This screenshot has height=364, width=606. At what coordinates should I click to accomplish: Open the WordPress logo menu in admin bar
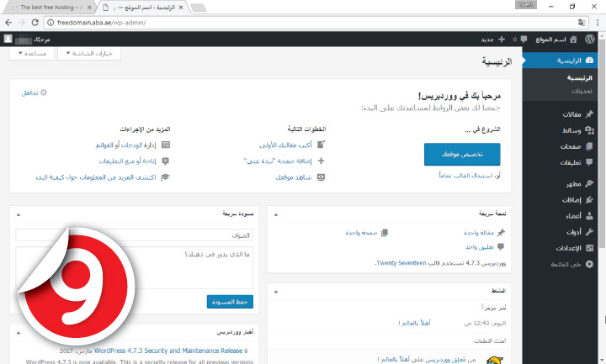pyautogui.click(x=589, y=39)
